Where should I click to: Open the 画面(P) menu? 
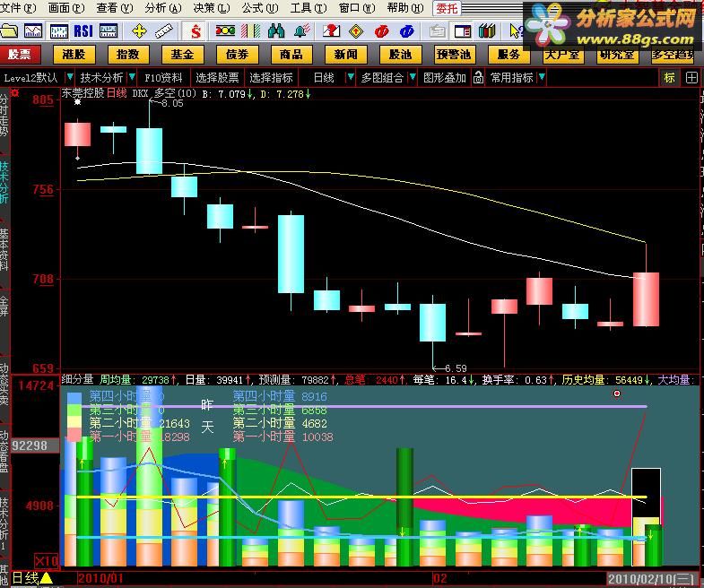tap(66, 8)
